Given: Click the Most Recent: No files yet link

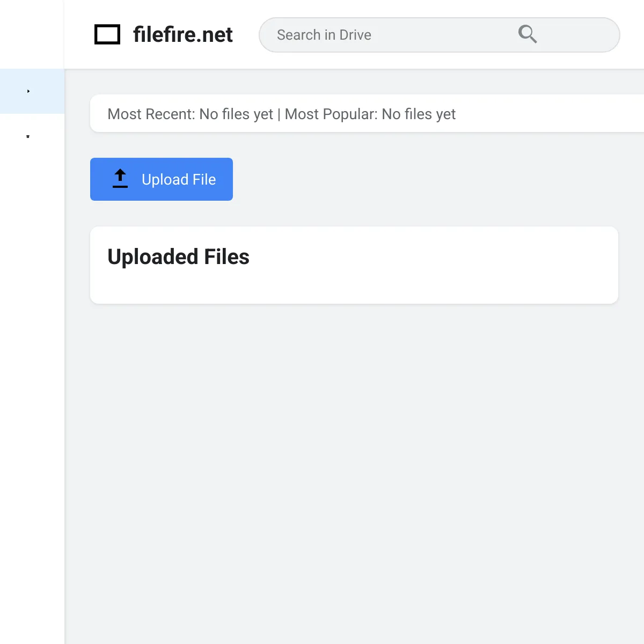Looking at the screenshot, I should click(x=191, y=114).
